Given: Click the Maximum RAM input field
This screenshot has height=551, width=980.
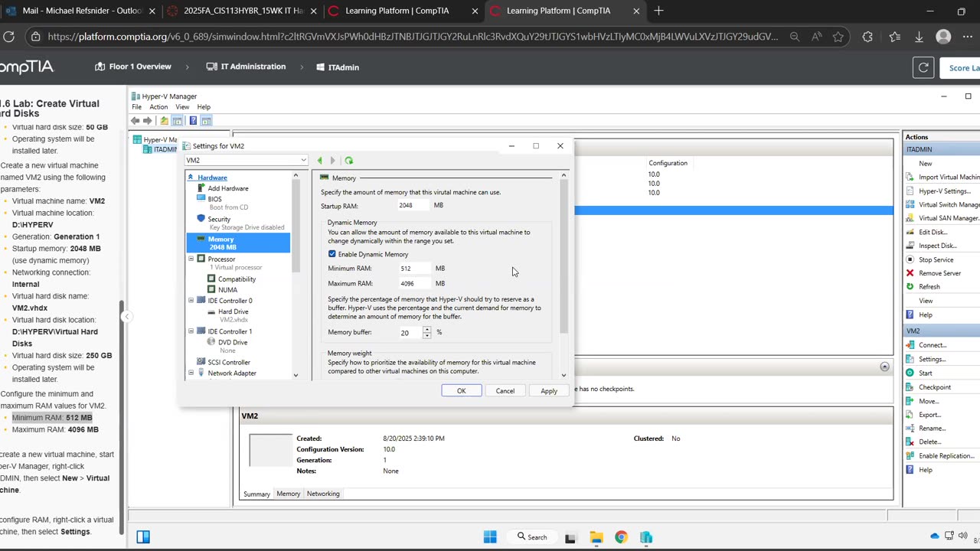Looking at the screenshot, I should click(414, 284).
